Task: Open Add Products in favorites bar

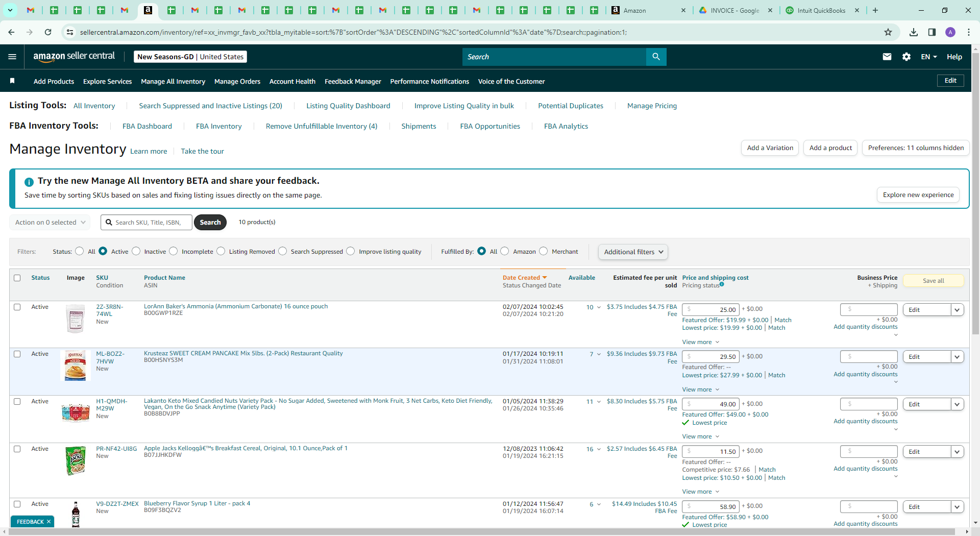Action: (54, 81)
